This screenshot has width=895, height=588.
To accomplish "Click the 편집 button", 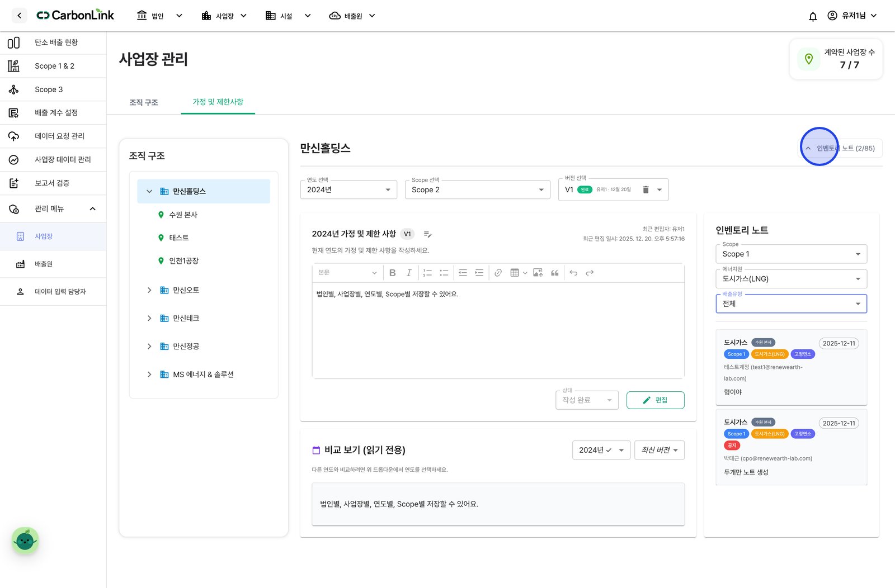I will tap(655, 400).
